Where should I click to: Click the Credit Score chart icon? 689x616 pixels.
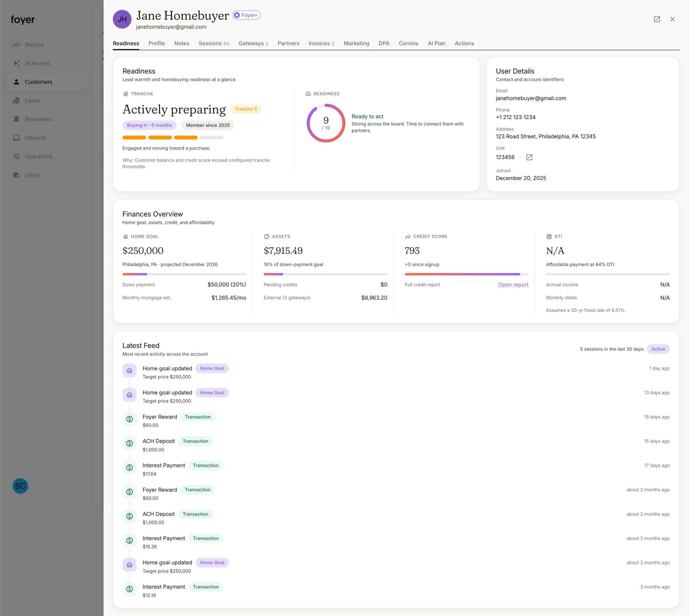coord(408,237)
